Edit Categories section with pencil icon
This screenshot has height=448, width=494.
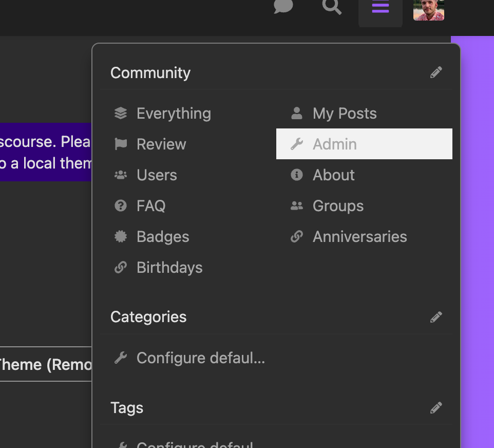click(x=436, y=317)
